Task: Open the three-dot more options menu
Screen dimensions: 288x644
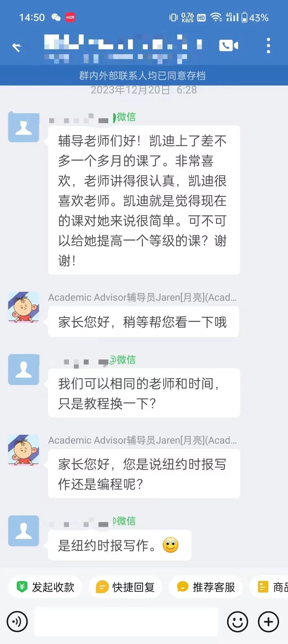Action: pos(268,46)
